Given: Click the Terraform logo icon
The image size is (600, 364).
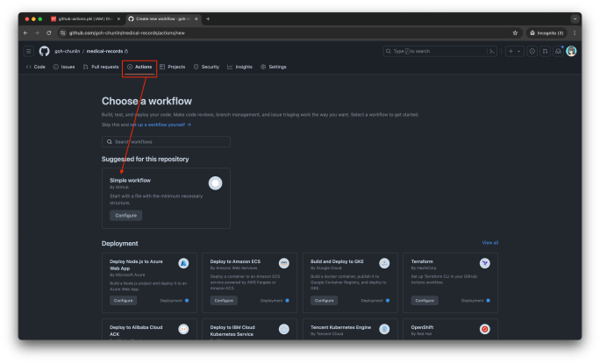Looking at the screenshot, I should [x=485, y=263].
